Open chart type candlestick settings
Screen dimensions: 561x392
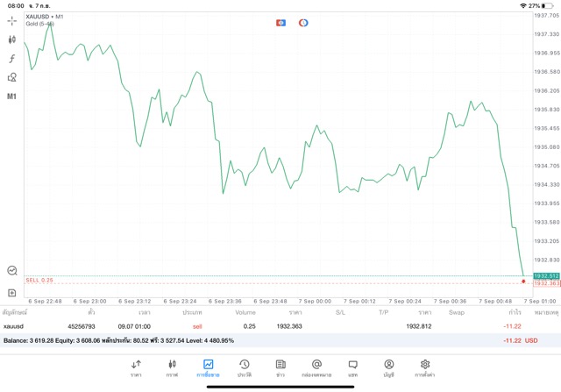click(x=12, y=39)
